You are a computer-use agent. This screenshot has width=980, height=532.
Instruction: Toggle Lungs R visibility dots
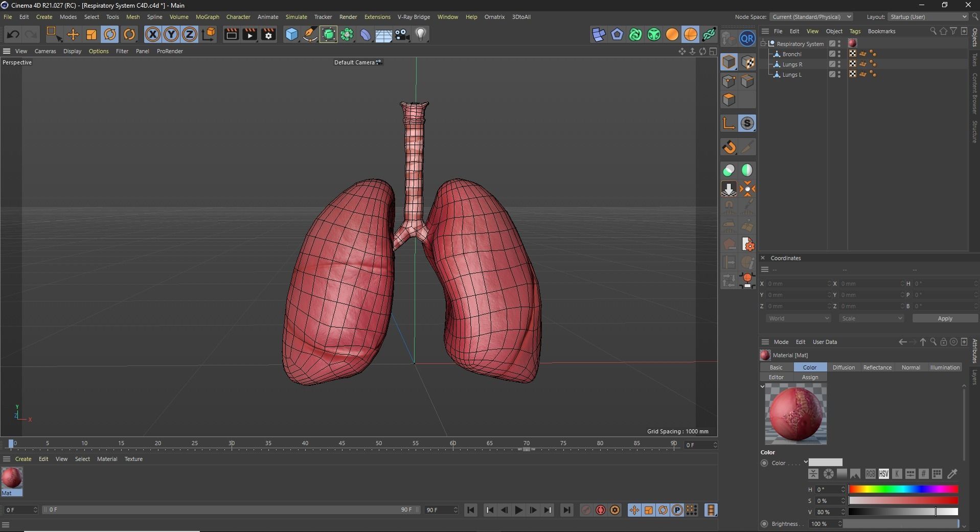[839, 64]
